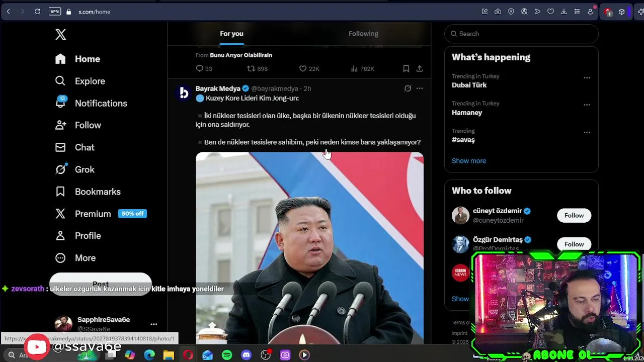Screen dimensions: 644x362
Task: Open the Kim Jong-un post photo
Action: click(309, 248)
